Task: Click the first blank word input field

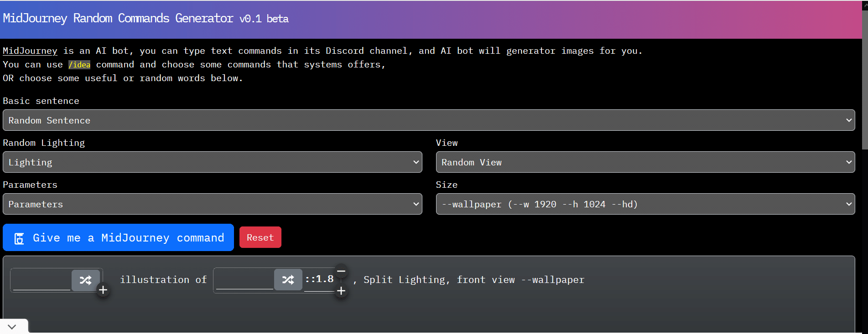Action: point(42,280)
